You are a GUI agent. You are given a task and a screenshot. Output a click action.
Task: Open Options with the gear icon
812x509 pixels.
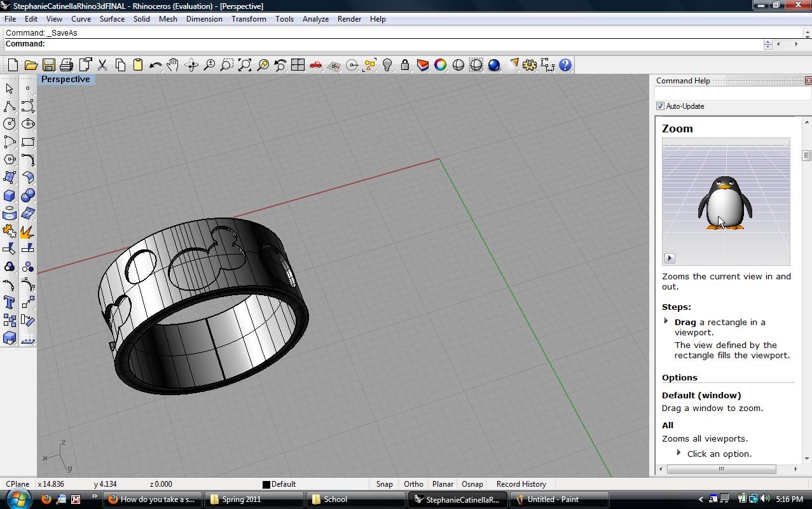(x=529, y=65)
